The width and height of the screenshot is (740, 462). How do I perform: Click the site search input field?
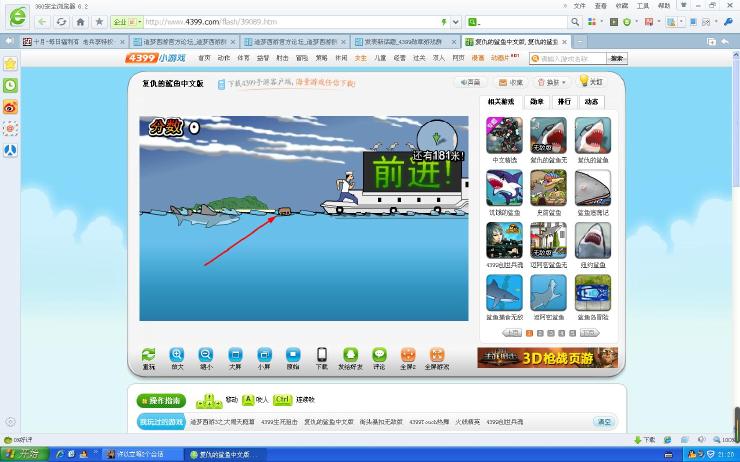568,59
